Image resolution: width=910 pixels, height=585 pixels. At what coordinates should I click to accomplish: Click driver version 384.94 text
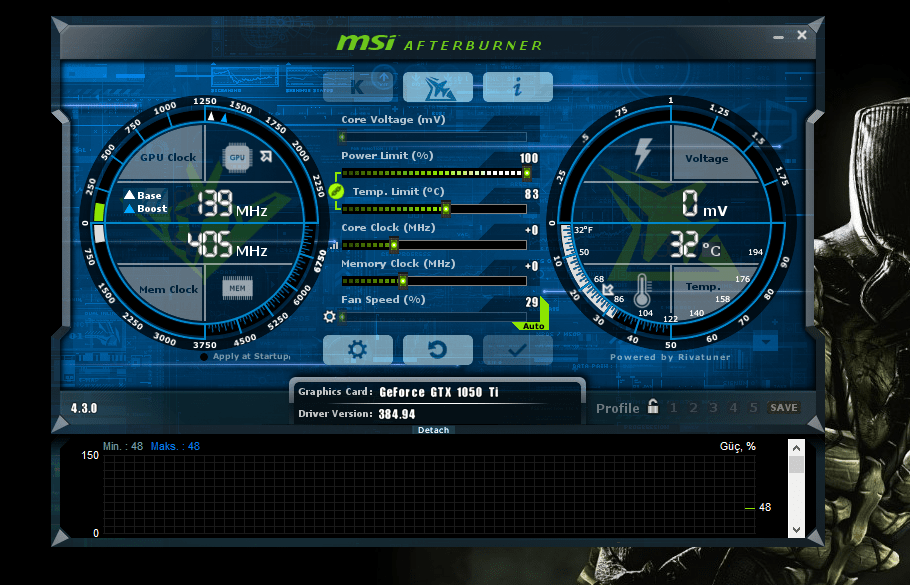point(397,414)
